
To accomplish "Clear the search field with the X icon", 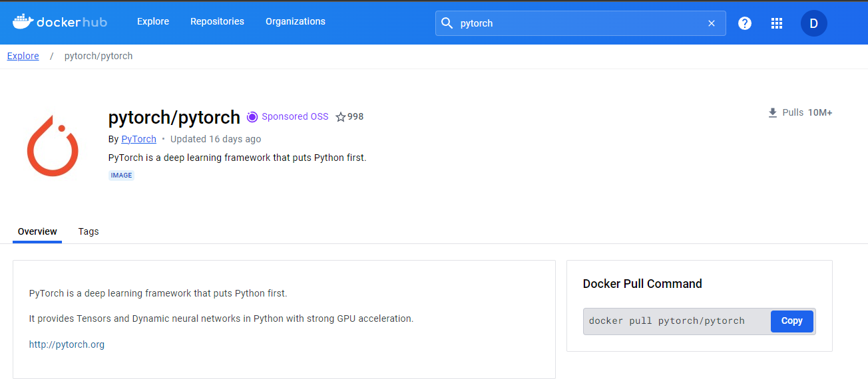I will [712, 23].
